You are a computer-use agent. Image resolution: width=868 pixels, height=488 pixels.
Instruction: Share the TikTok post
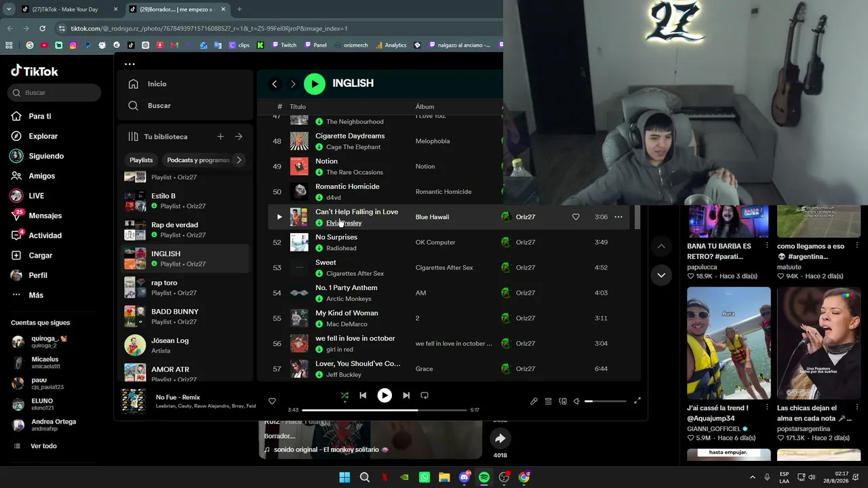[500, 439]
